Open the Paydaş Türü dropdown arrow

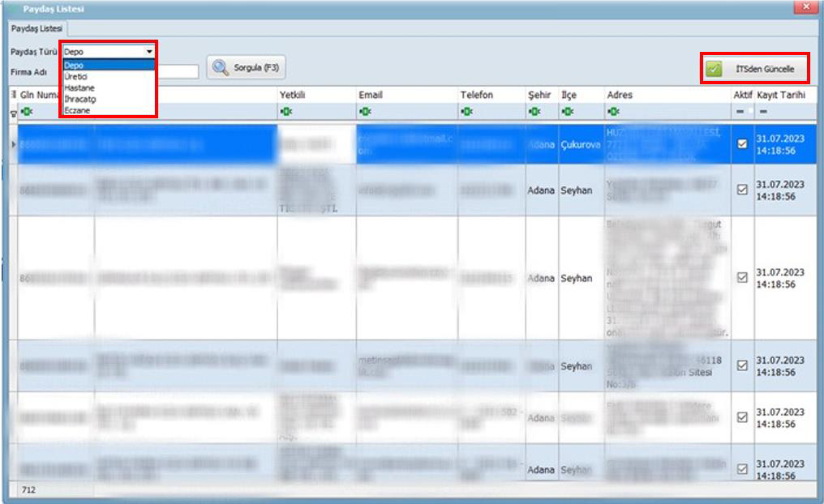[149, 51]
